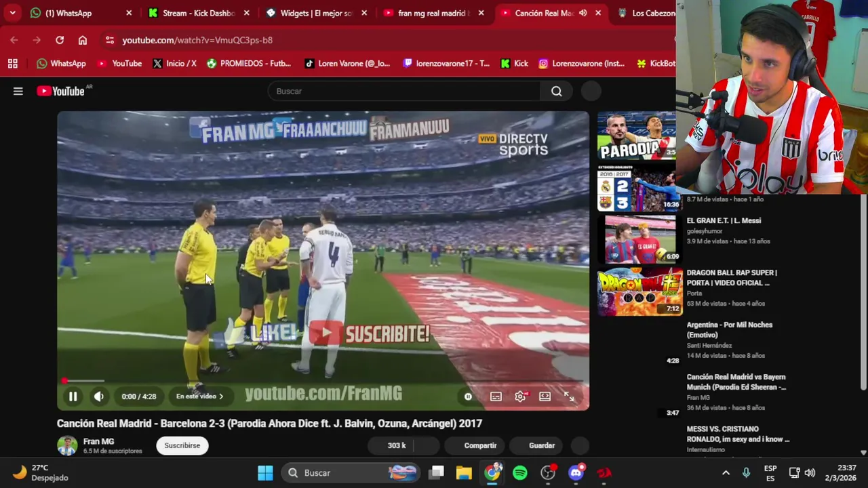868x488 pixels.
Task: Click the address bar URL
Action: 197,40
